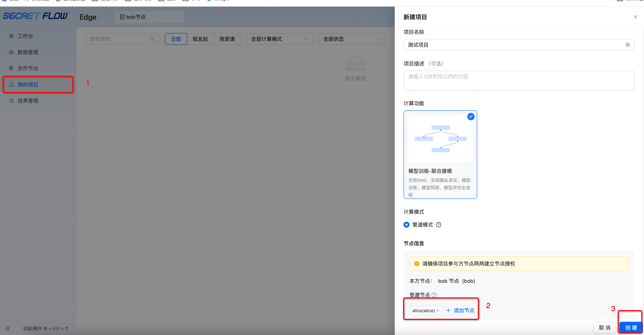Click the 结果管理 list icon

11,101
